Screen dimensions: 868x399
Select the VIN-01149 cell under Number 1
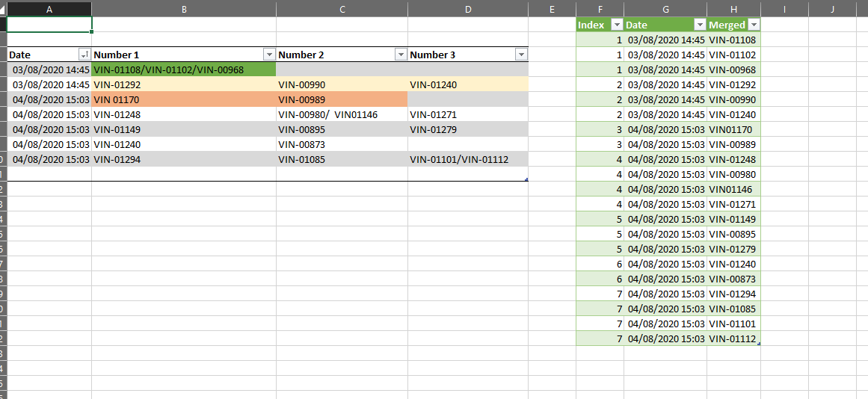[184, 129]
